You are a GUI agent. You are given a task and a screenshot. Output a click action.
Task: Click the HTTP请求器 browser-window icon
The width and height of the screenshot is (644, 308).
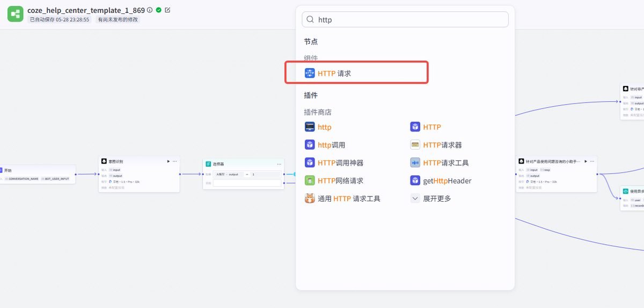(x=415, y=145)
